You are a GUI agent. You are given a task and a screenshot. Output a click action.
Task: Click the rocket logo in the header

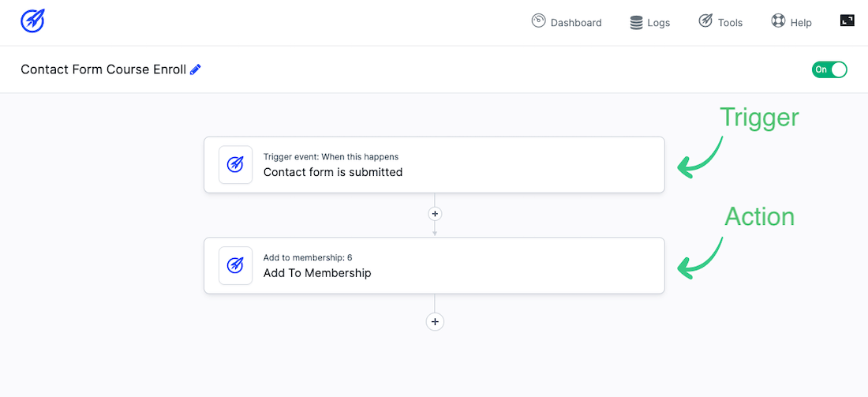pyautogui.click(x=32, y=21)
